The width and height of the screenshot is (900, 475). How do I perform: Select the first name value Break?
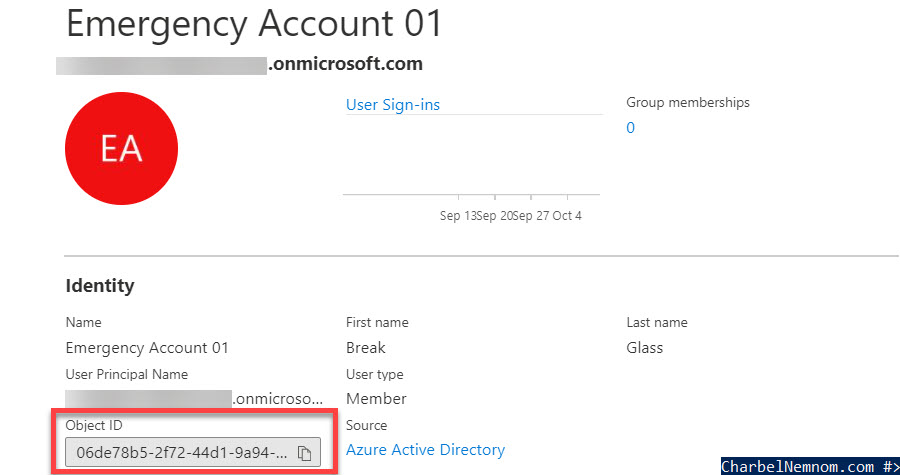tap(366, 348)
